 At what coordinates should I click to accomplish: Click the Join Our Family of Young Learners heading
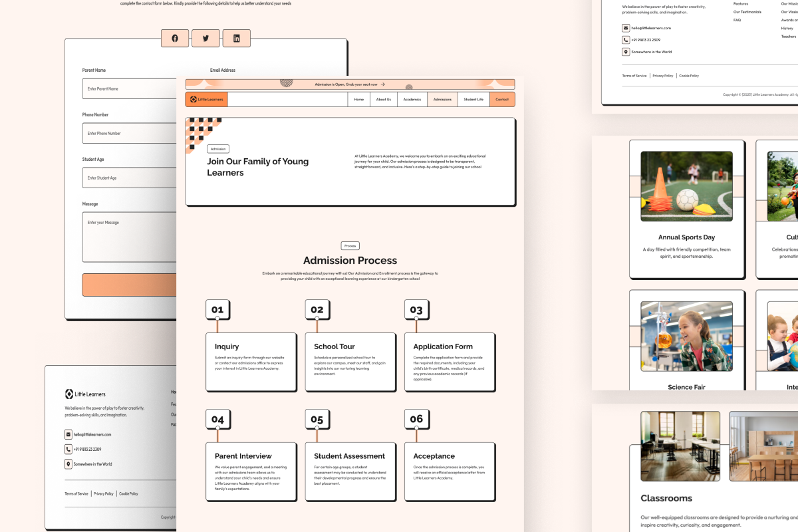[x=258, y=167]
